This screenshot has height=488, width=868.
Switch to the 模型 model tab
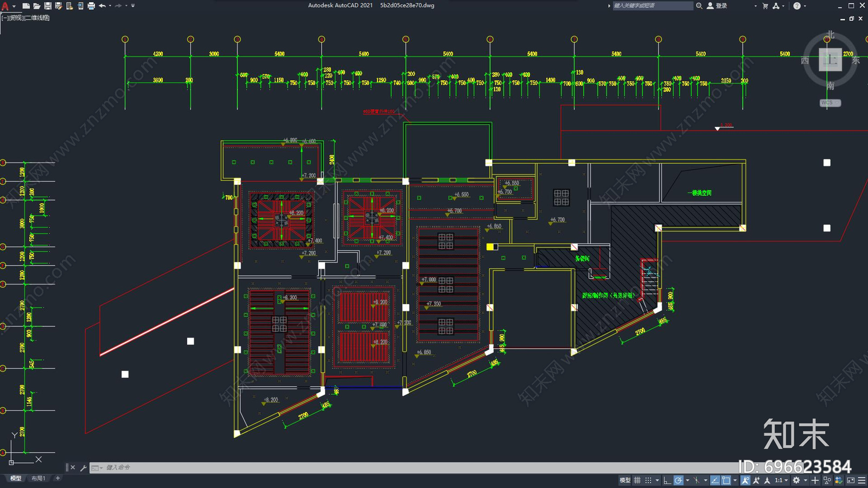click(16, 478)
